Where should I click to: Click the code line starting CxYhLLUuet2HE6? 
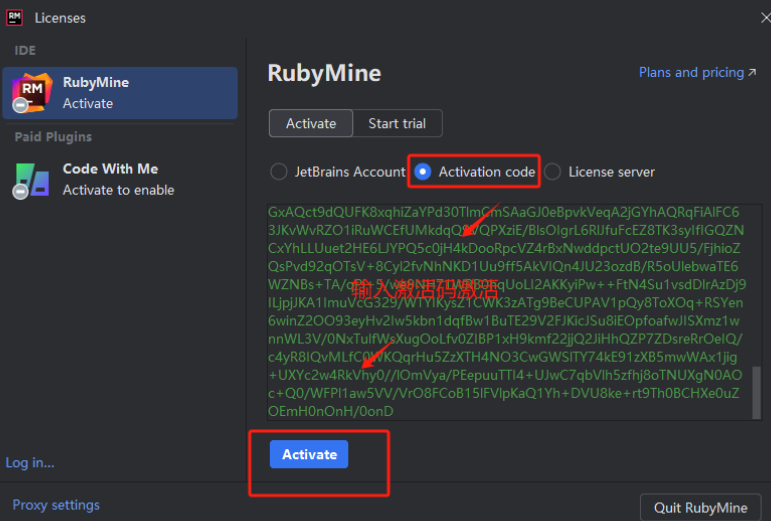[x=504, y=249]
